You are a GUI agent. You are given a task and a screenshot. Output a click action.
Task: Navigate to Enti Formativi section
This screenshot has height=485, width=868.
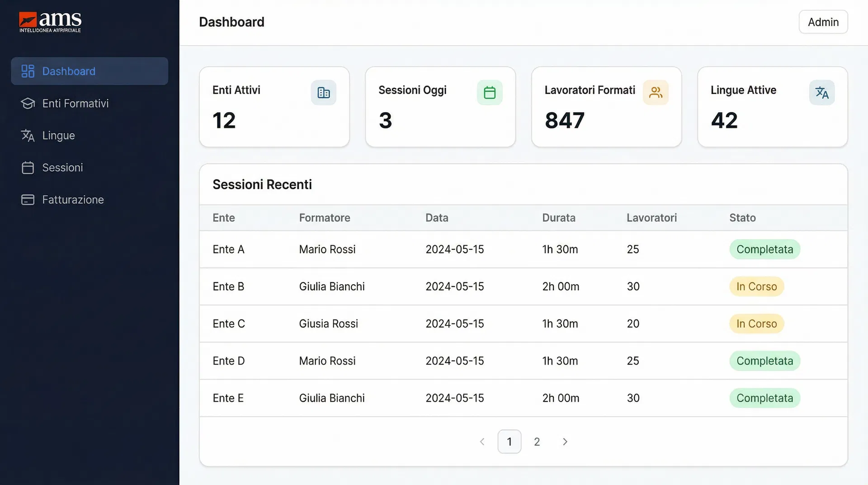[75, 104]
